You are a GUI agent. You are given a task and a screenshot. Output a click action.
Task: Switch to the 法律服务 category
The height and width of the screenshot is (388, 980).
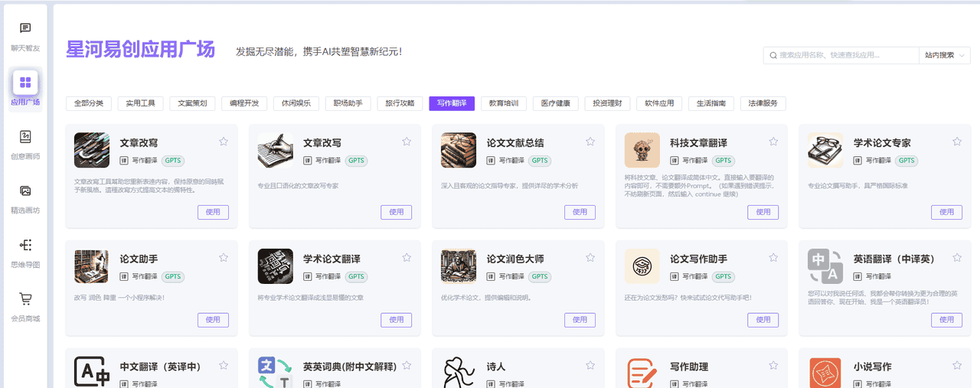[763, 103]
